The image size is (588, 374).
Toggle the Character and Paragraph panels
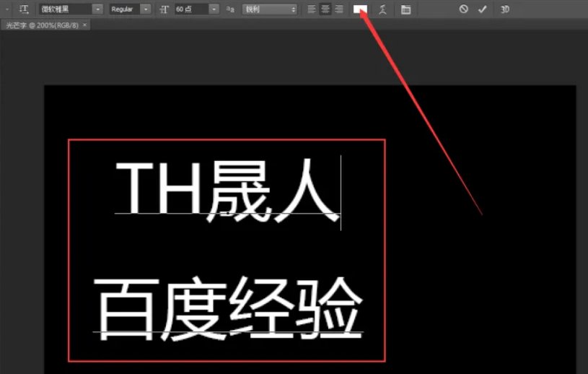(405, 9)
